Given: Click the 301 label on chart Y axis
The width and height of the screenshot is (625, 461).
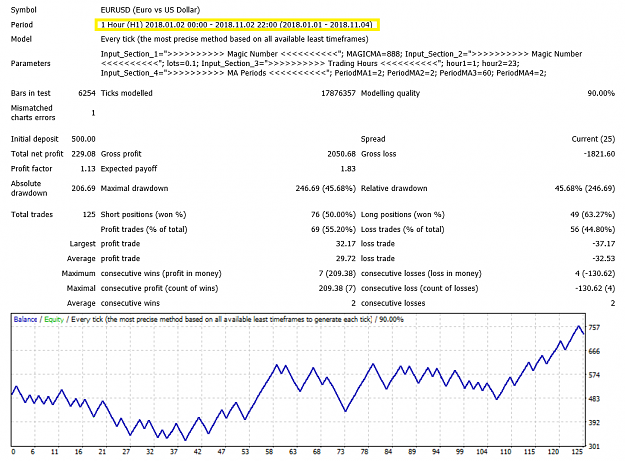Looking at the screenshot, I should pos(594,447).
